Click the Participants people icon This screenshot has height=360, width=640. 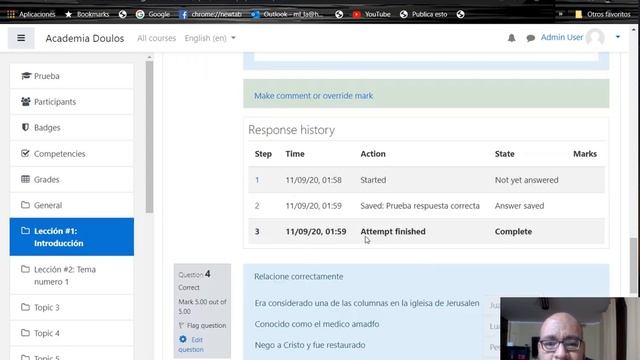click(x=25, y=101)
